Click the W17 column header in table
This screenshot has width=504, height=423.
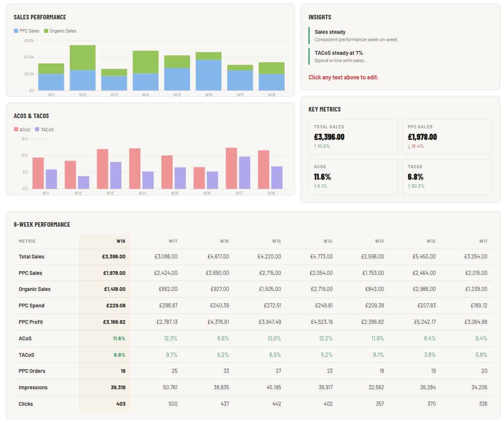173,241
